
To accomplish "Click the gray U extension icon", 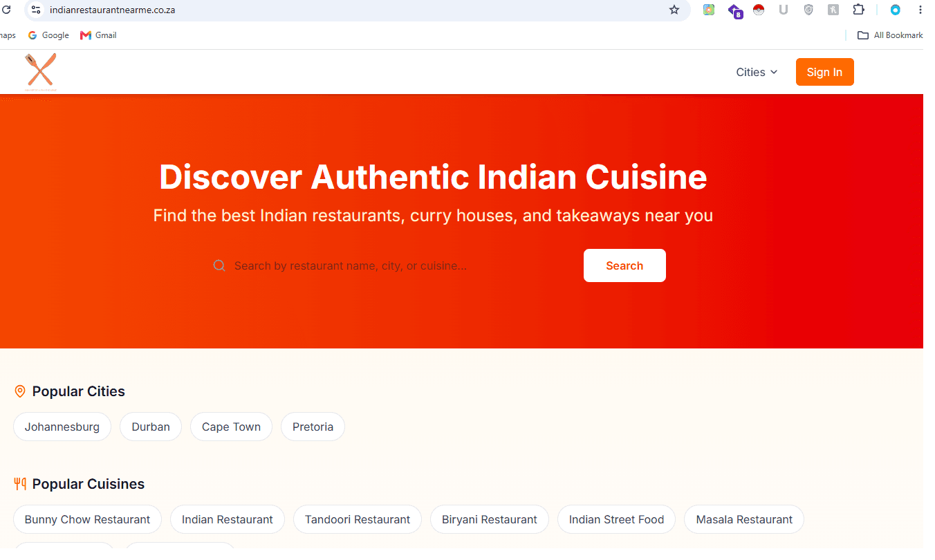I will 784,10.
